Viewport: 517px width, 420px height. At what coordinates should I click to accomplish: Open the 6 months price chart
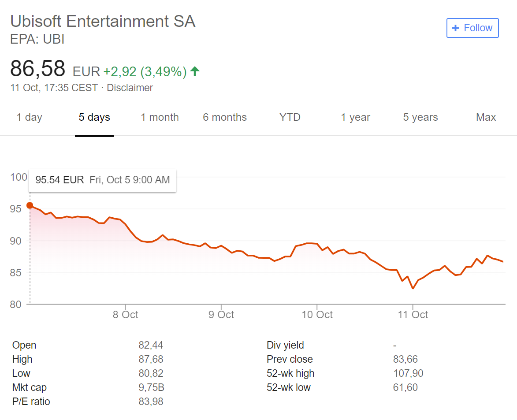pos(224,117)
